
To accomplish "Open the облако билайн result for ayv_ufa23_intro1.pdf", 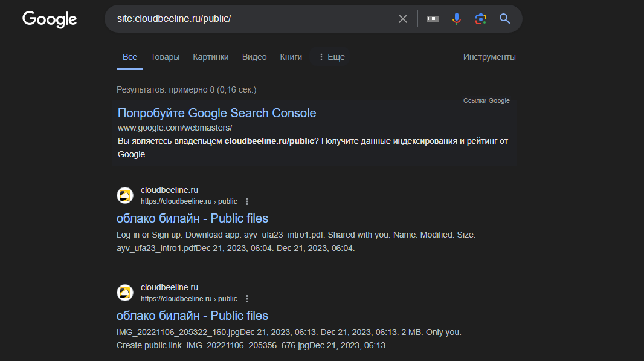I will click(x=192, y=218).
